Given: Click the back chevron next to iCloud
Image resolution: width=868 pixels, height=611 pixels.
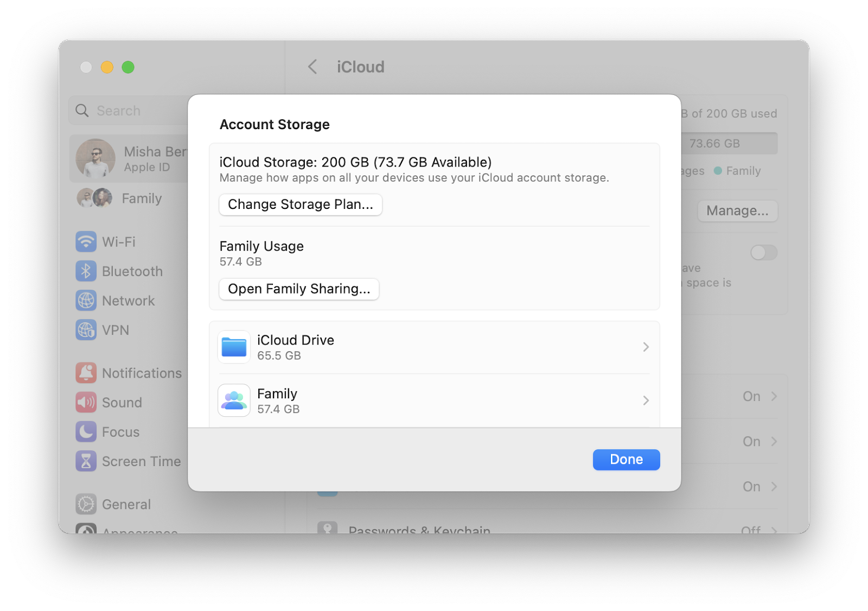Looking at the screenshot, I should 312,66.
